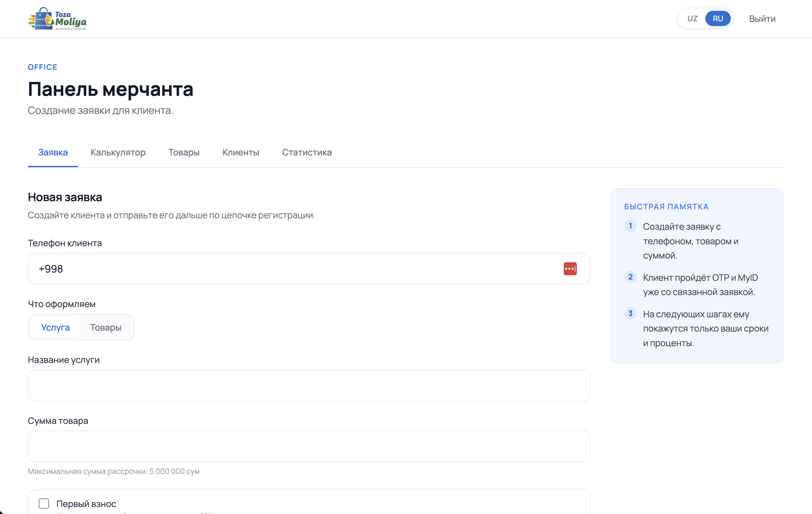Go to the Клиенты tab
812x514 pixels.
(241, 152)
